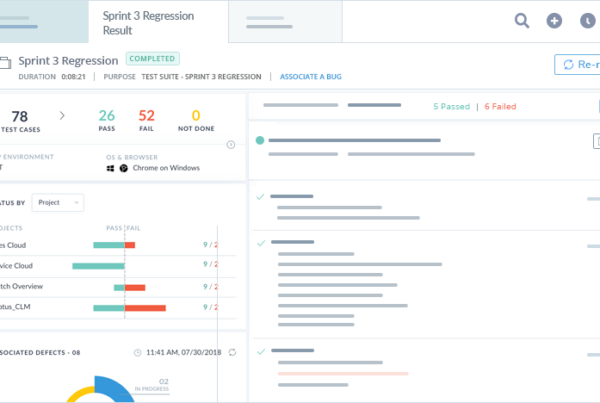Click the Chrome browser icon

[x=124, y=168]
